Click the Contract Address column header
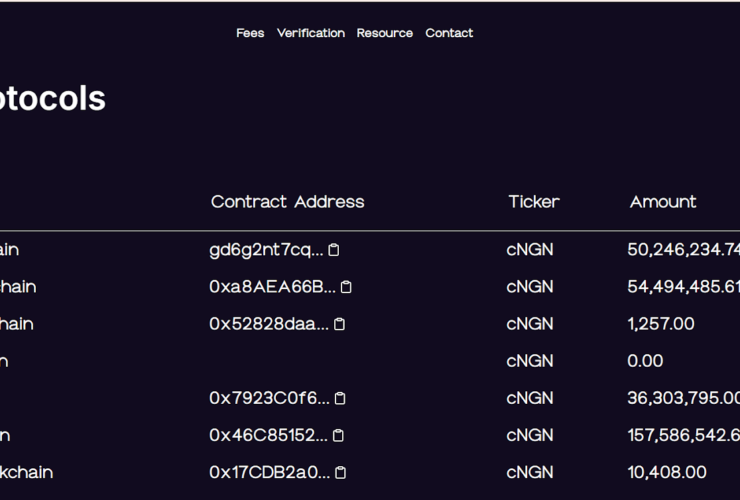Viewport: 740px width, 500px height. [x=288, y=202]
